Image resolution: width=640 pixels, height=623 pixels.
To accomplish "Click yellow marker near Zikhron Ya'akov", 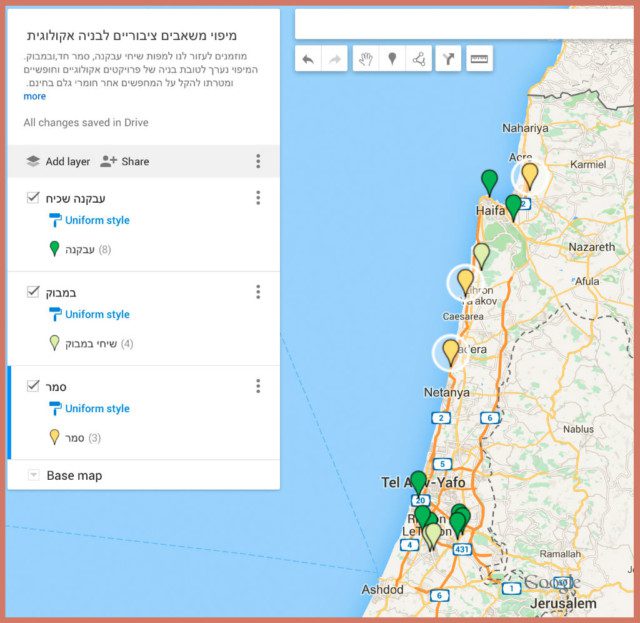I will 465,282.
